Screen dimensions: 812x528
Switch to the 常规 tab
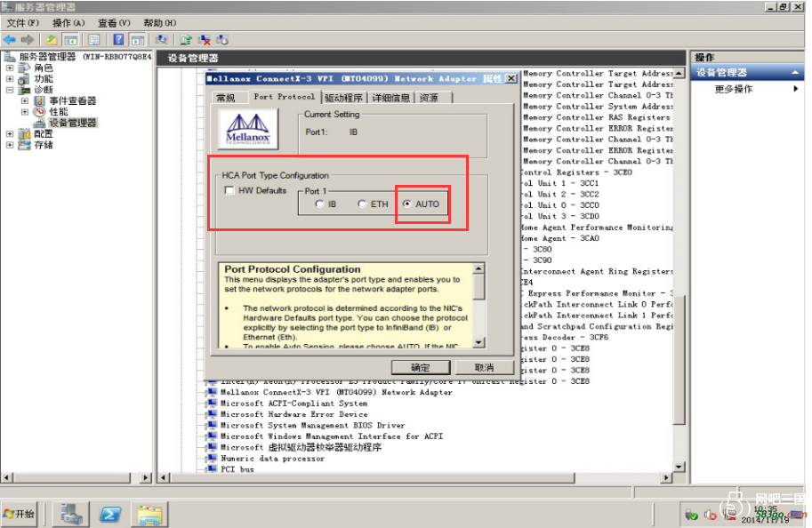coord(226,98)
